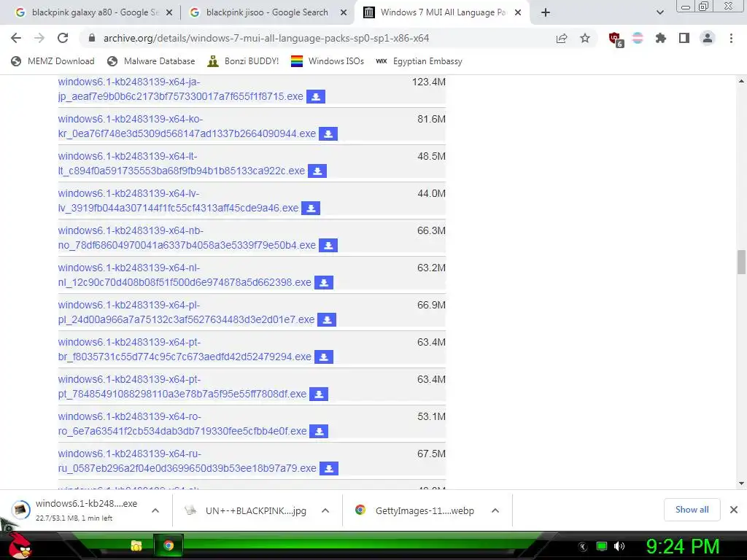Open a new browser tab

(546, 12)
